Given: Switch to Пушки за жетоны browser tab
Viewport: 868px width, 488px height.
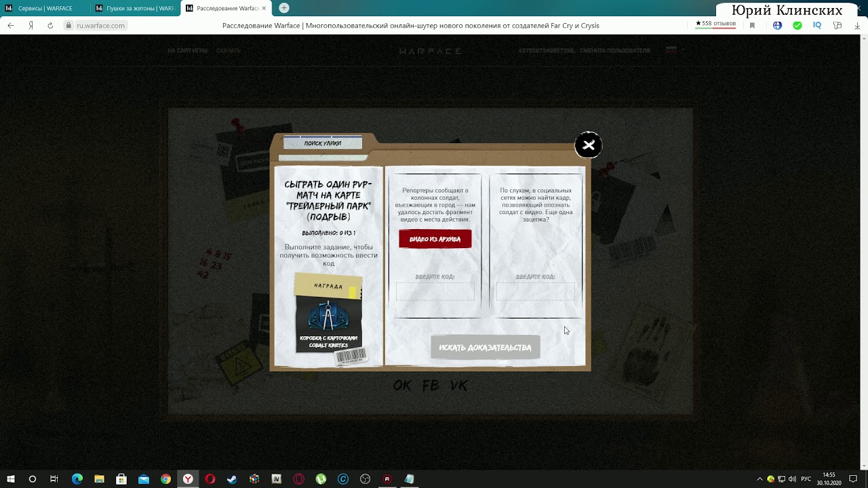Looking at the screenshot, I should click(136, 8).
